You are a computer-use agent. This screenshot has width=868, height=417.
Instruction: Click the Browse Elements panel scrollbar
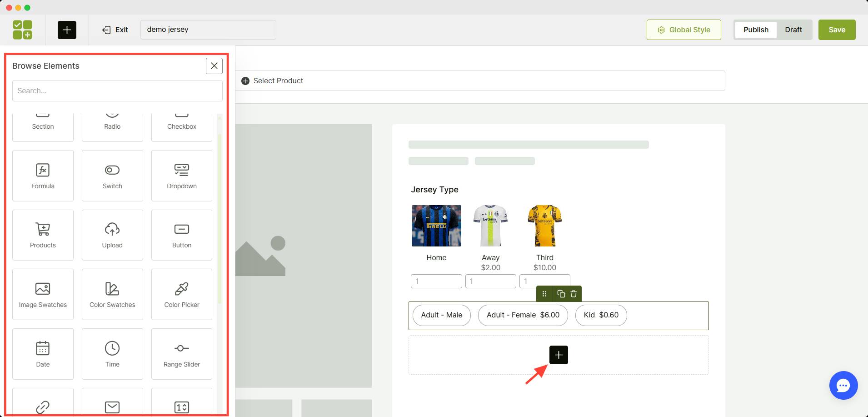click(x=219, y=218)
